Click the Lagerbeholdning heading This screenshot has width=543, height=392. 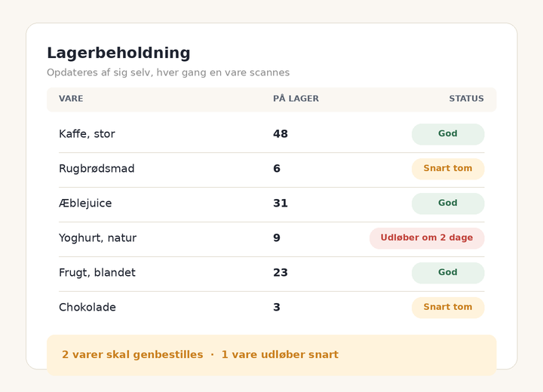118,54
